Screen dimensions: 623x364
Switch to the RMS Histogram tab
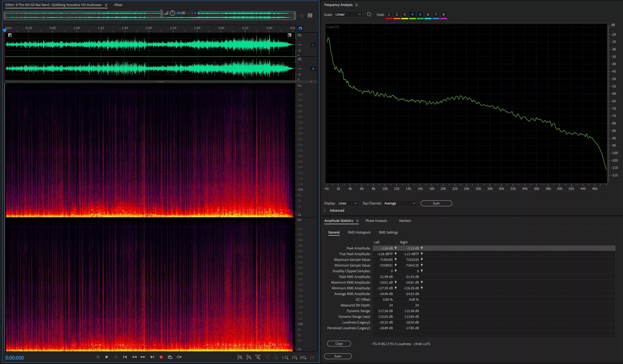pyautogui.click(x=359, y=232)
